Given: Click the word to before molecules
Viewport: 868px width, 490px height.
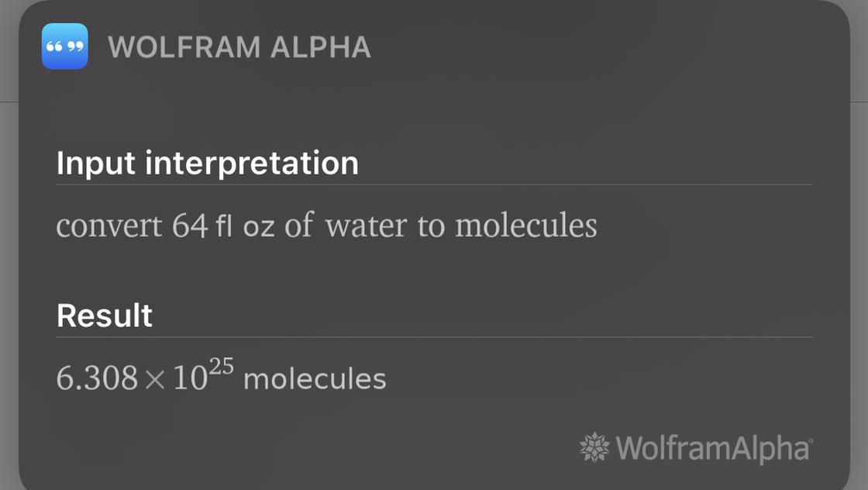Looking at the screenshot, I should [430, 226].
